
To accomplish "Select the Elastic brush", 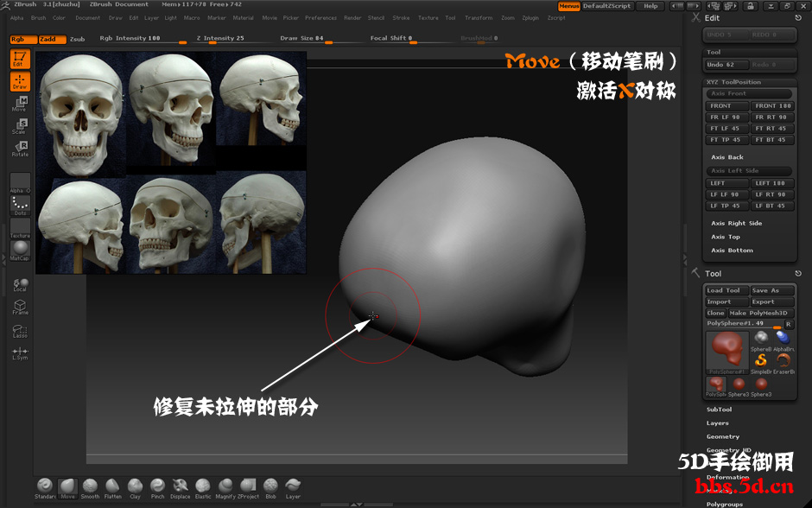I will [203, 488].
